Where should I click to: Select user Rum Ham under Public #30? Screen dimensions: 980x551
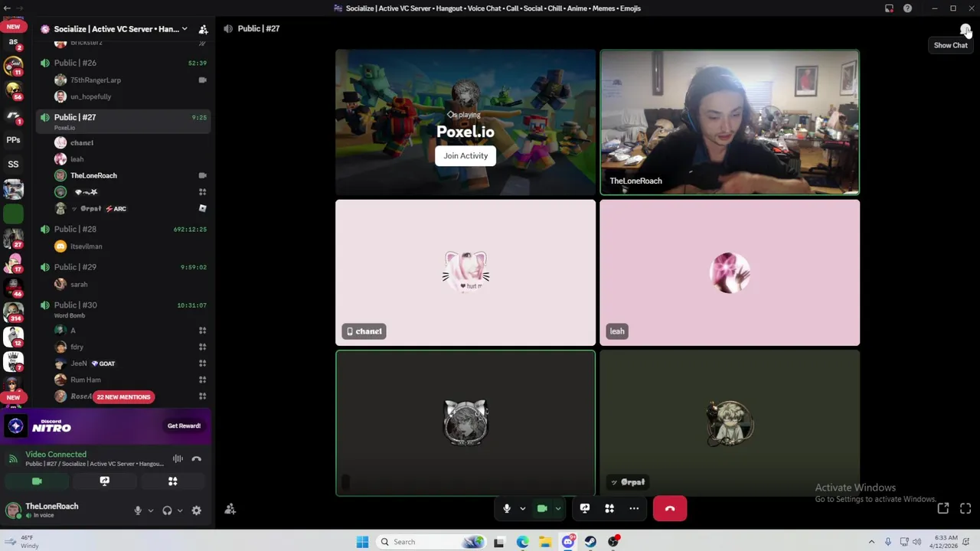(x=85, y=380)
